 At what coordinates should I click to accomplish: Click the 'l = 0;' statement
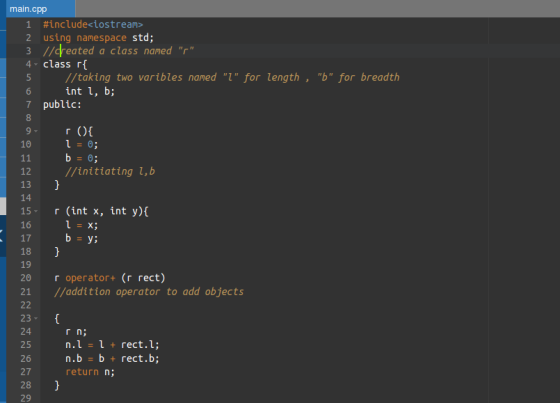(81, 144)
